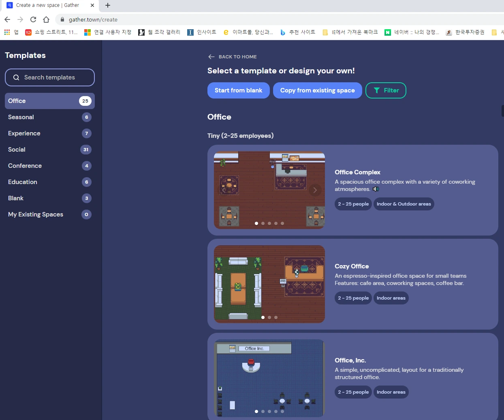Click Start from blank button
The height and width of the screenshot is (420, 504).
[239, 90]
